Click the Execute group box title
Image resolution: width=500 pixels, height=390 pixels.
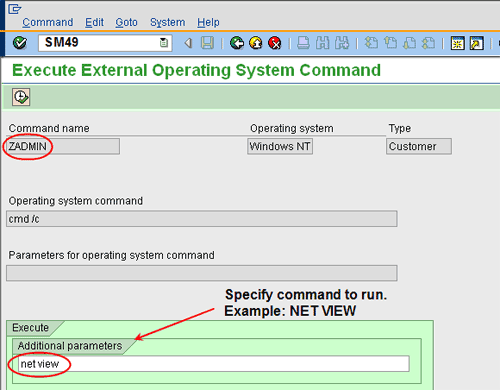click(x=30, y=328)
